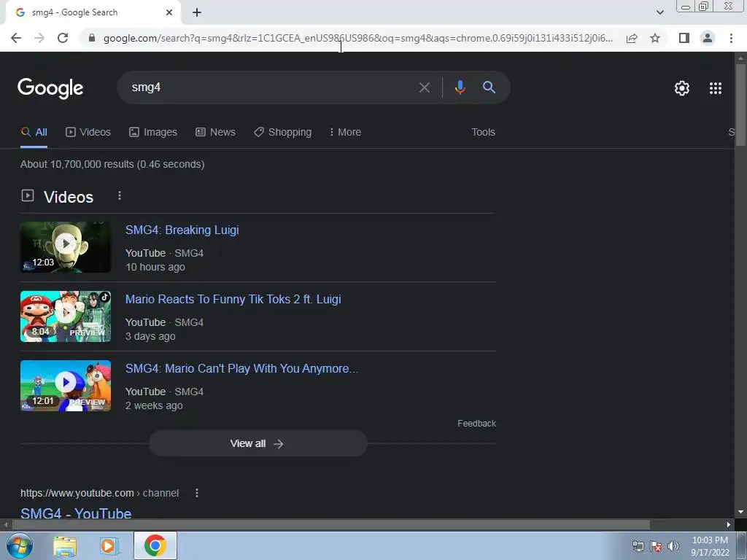Toggle the Chrome side panel icon
The height and width of the screenshot is (560, 747).
coord(684,38)
